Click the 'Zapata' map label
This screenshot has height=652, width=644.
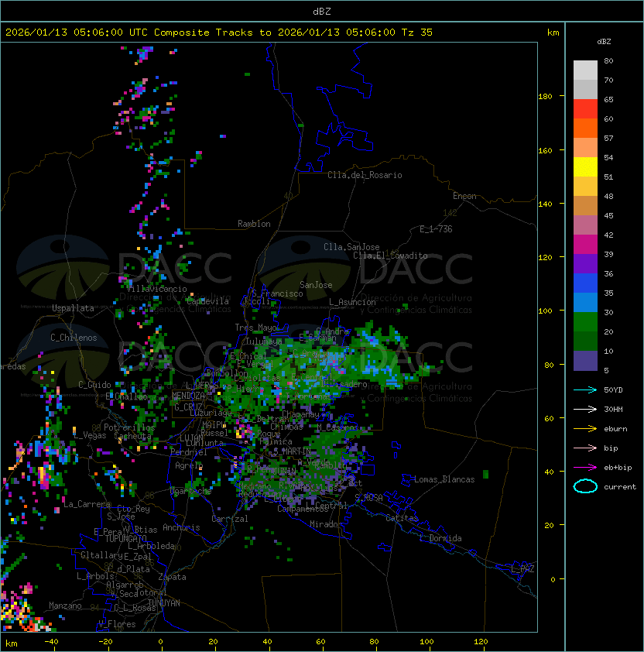(172, 577)
